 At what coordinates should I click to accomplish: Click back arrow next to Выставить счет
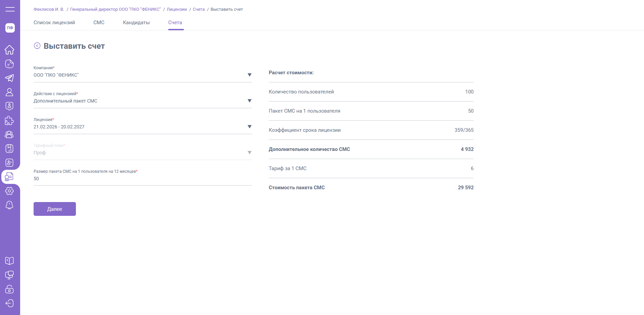[37, 46]
